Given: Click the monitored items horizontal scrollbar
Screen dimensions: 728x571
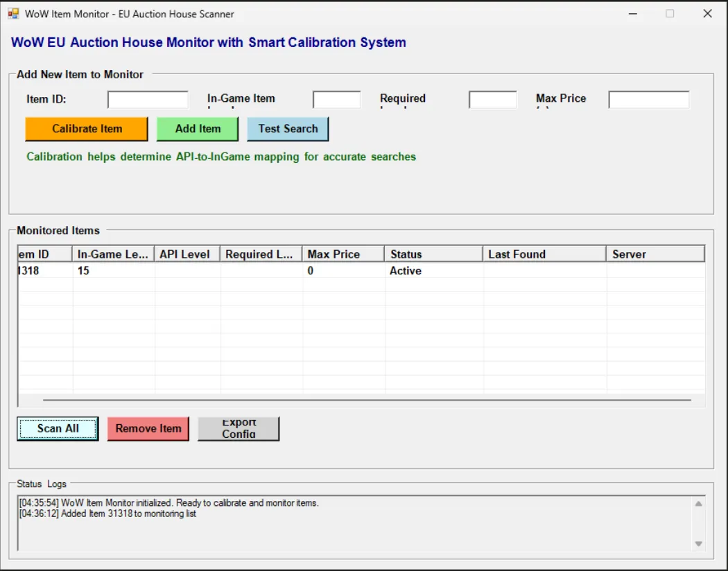Looking at the screenshot, I should [367, 400].
